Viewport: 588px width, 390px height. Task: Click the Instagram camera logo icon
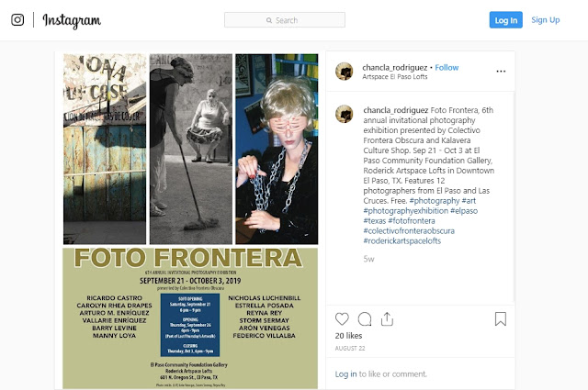coord(17,19)
